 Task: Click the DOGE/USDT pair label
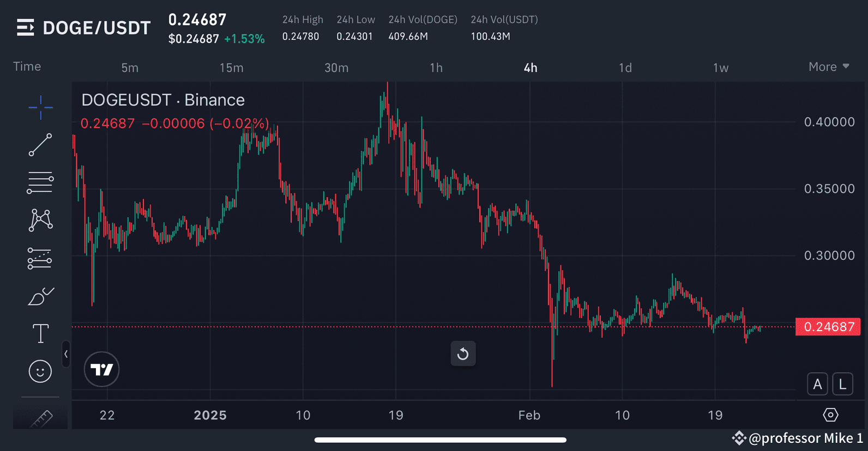96,27
